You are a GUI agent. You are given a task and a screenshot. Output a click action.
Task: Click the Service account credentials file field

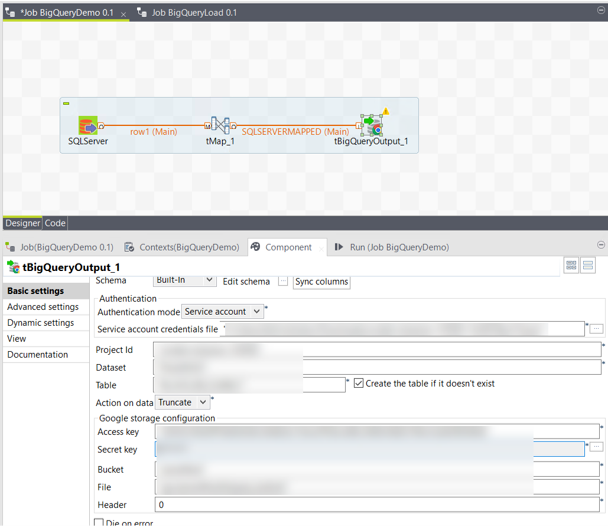[402, 329]
